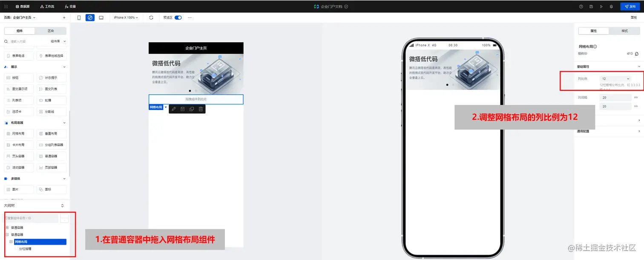Click the component search input field
Image resolution: width=644 pixels, height=260 pixels.
coord(26,41)
